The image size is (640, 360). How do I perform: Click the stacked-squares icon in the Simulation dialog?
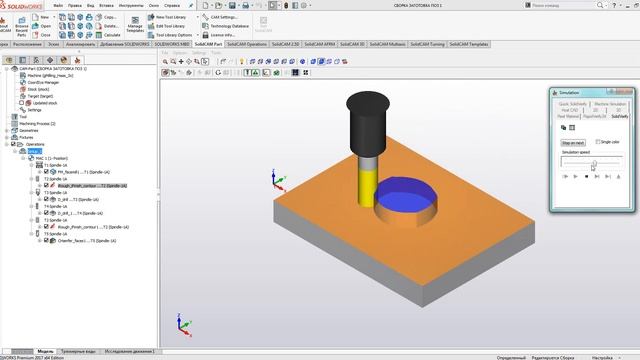564,128
